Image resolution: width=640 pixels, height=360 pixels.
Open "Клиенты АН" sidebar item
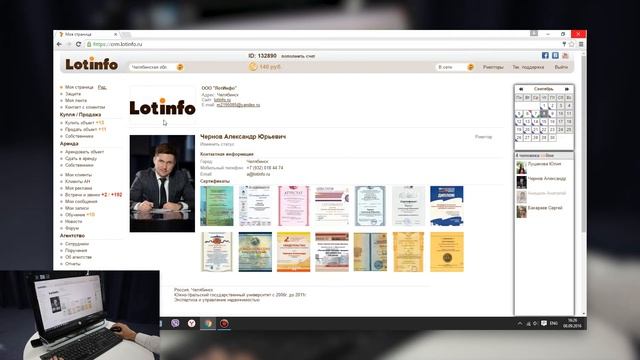pos(78,181)
